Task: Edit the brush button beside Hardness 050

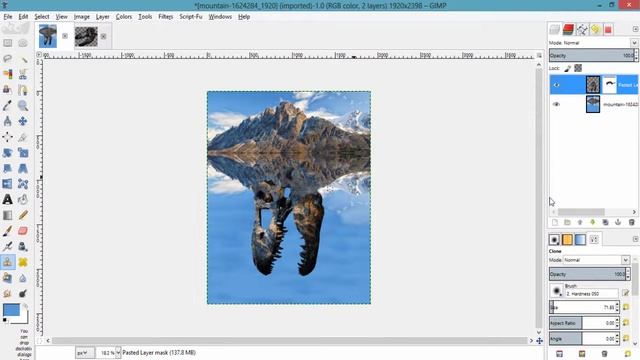Action: coord(625,293)
